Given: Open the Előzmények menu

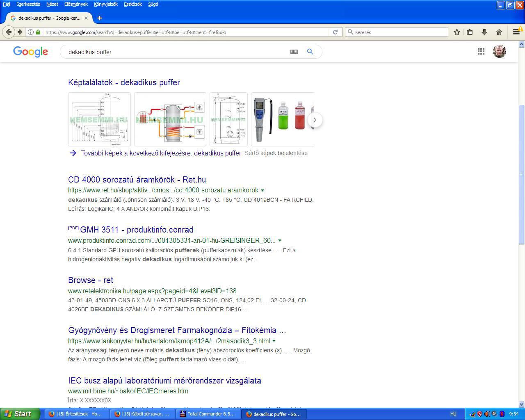Looking at the screenshot, I should click(76, 4).
